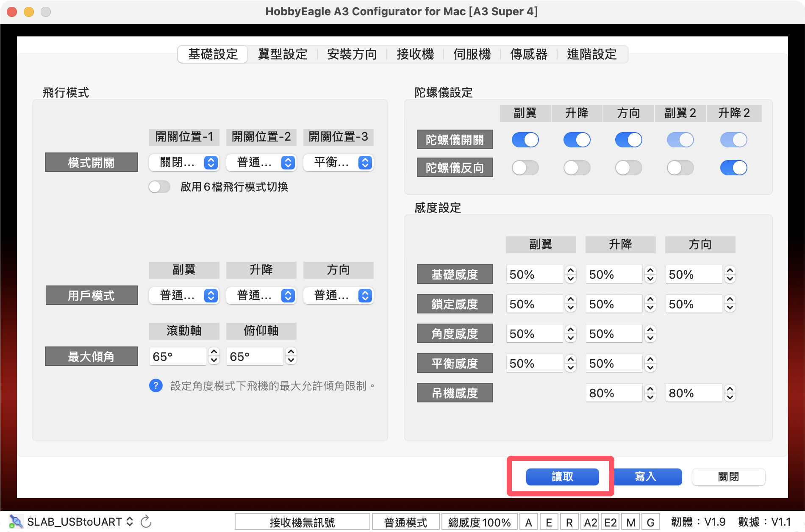Click the M indicator box in status bar
This screenshot has height=532, width=805.
[x=630, y=522]
